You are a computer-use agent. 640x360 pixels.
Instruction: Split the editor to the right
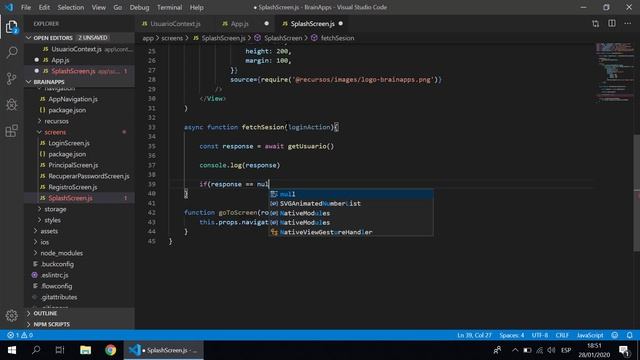tap(612, 23)
